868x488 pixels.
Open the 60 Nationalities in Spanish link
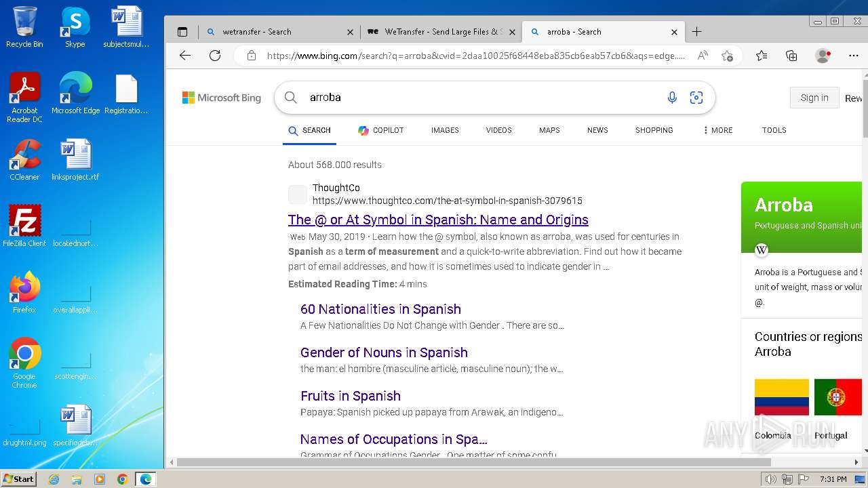point(380,309)
